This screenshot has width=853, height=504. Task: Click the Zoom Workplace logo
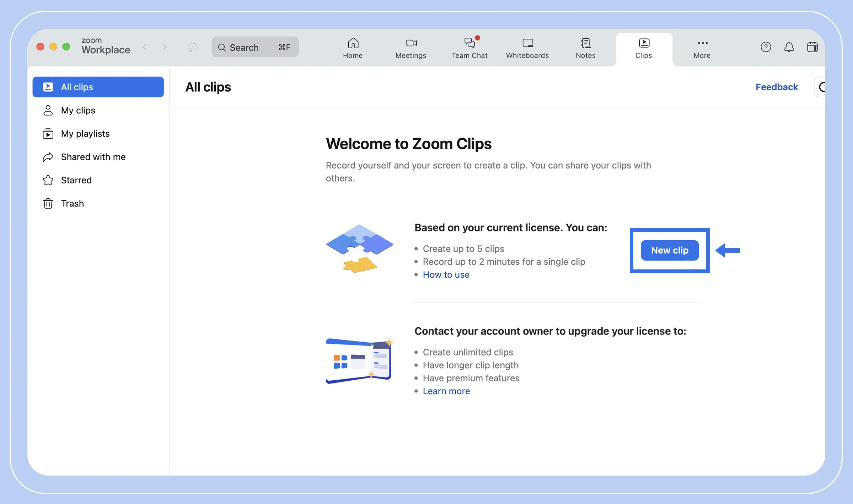[x=106, y=46]
